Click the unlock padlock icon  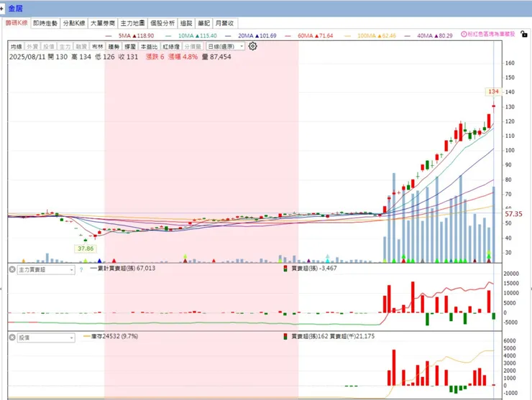524,34
